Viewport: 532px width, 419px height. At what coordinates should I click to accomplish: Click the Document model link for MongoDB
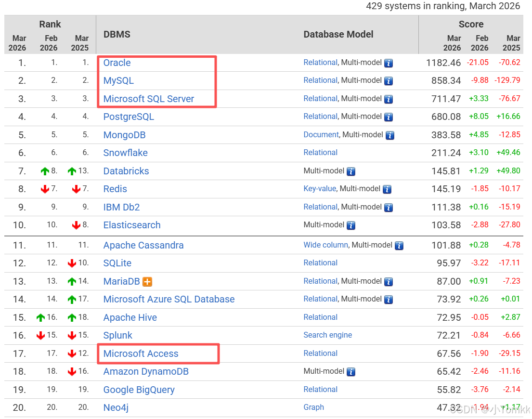click(321, 135)
